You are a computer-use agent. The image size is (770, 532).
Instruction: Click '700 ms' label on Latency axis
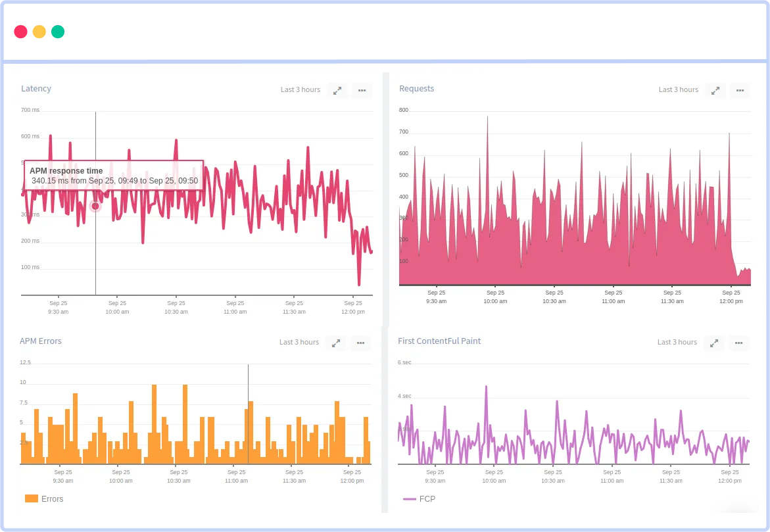(30, 110)
